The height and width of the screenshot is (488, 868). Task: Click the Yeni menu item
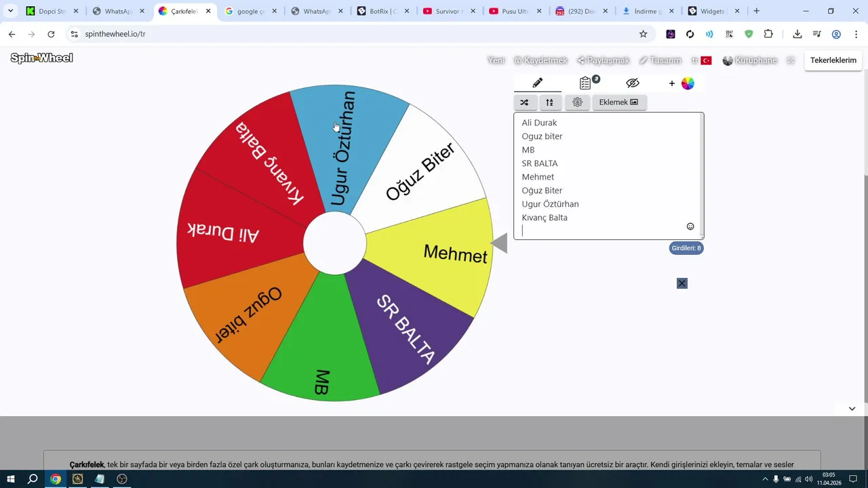click(496, 60)
